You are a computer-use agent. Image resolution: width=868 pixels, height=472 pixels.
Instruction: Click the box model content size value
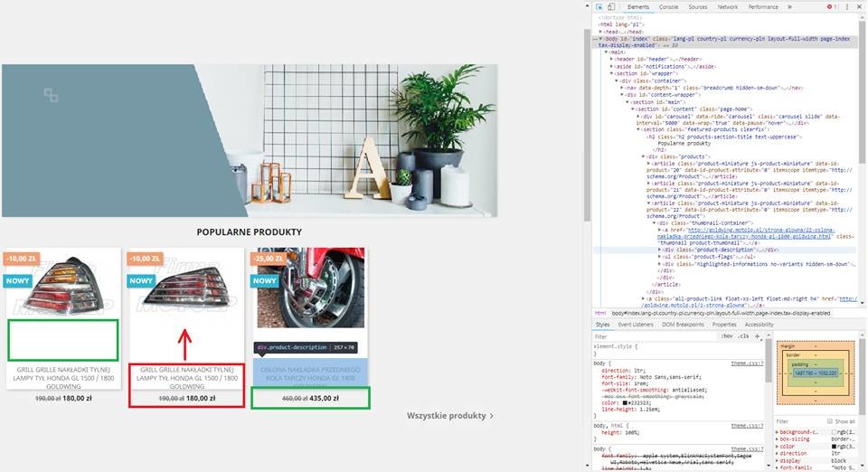(816, 373)
